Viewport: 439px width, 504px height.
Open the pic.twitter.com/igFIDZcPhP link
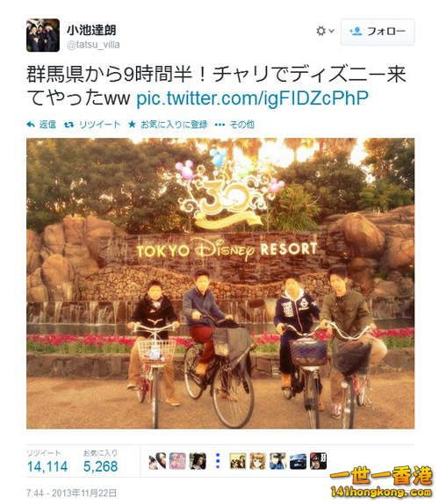click(252, 98)
